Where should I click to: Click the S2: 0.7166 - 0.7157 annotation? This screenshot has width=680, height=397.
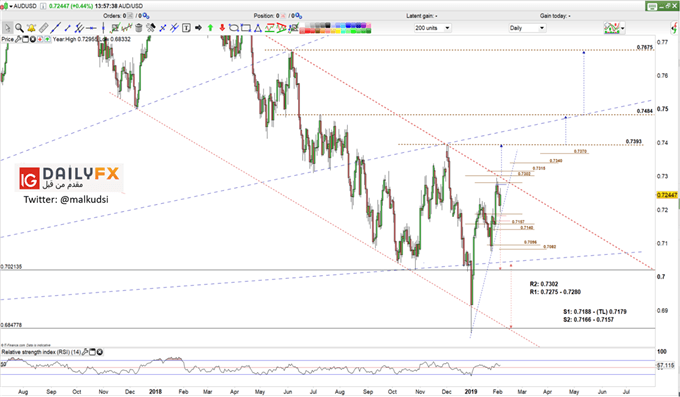pyautogui.click(x=588, y=320)
